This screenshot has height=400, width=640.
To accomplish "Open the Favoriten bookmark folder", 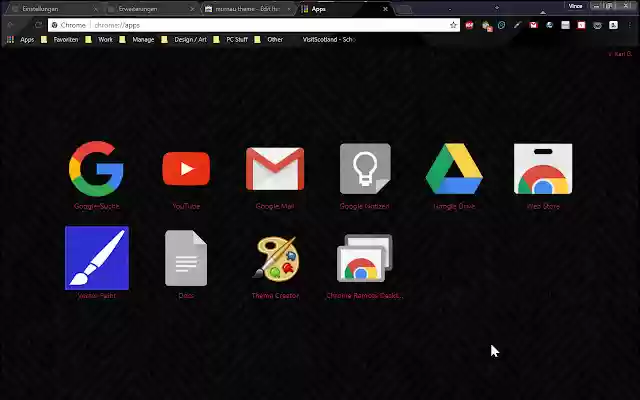I will click(60, 40).
